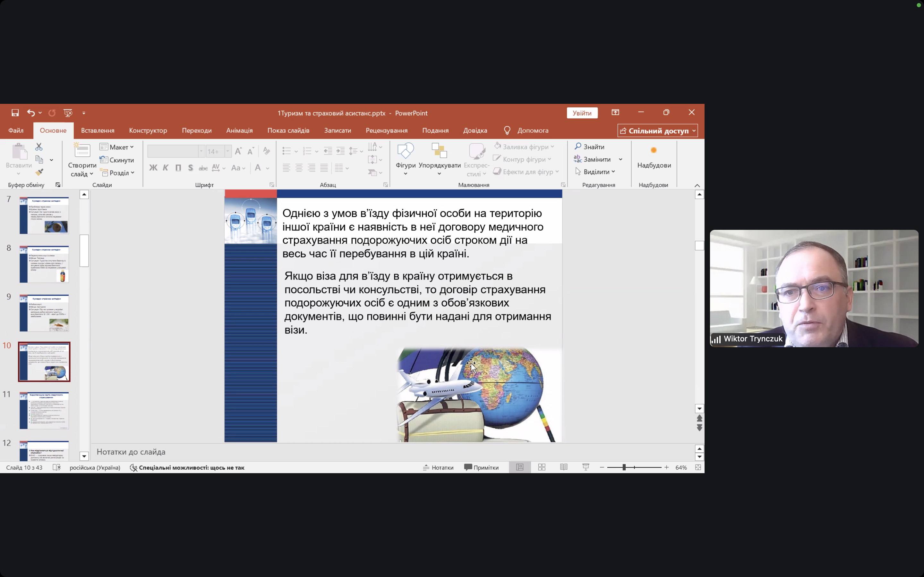Open the Вставлення ribbon tab
The width and height of the screenshot is (924, 577).
point(97,130)
